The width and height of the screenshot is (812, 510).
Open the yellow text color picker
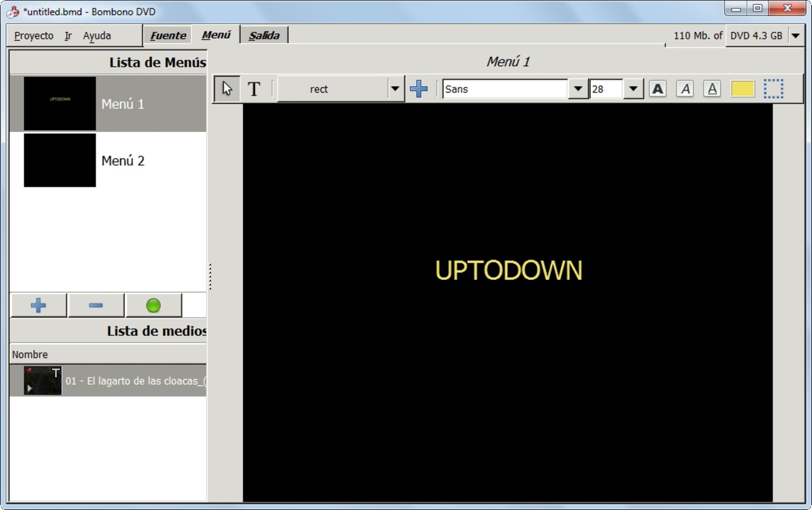(x=743, y=89)
